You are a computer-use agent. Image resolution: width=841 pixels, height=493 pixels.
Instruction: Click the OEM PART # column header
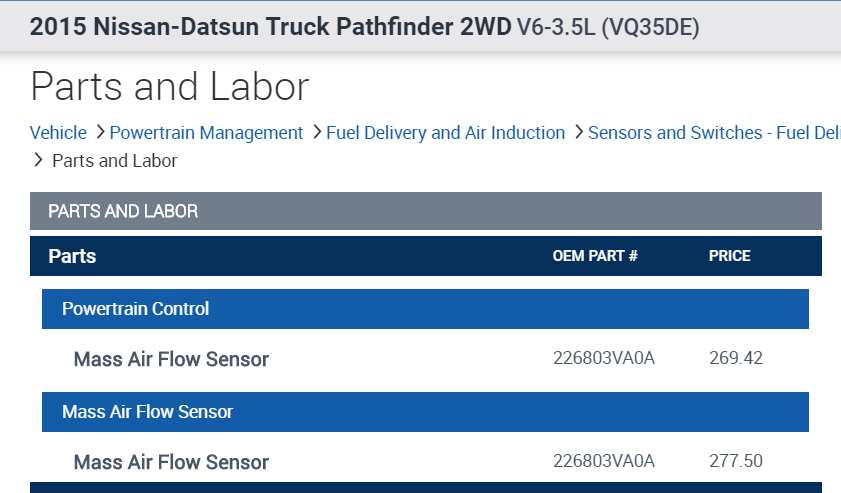click(595, 256)
